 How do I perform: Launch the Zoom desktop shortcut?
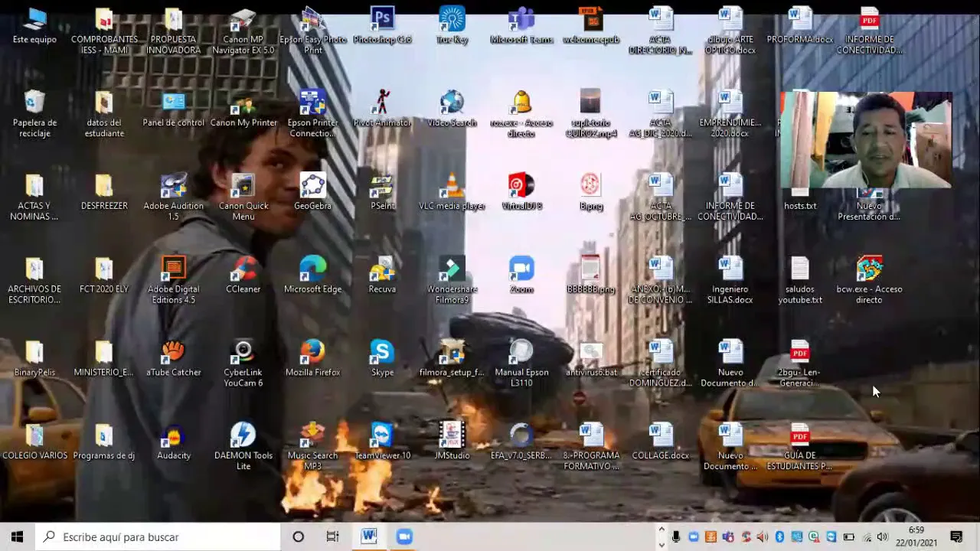click(x=521, y=275)
